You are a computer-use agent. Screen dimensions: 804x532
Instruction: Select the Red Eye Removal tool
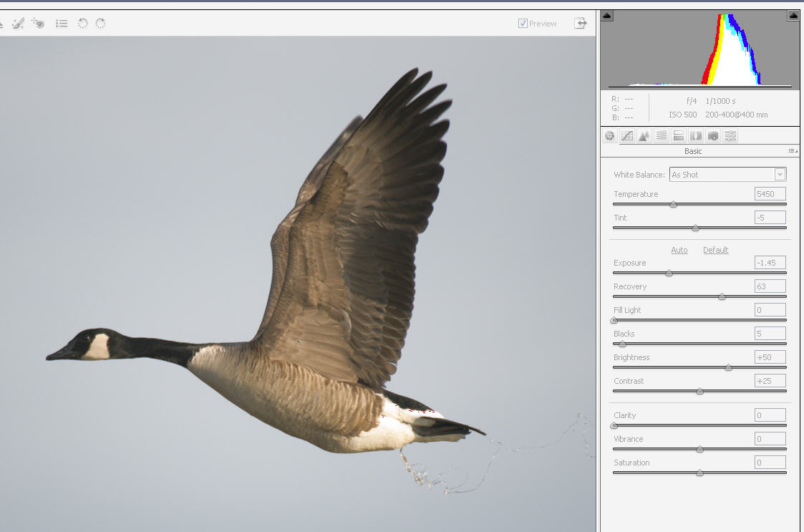(x=38, y=24)
